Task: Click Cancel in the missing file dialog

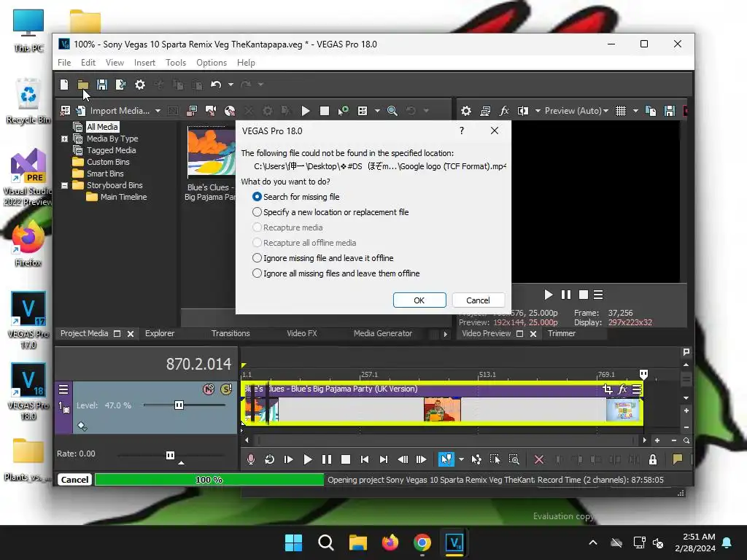Action: click(x=478, y=300)
